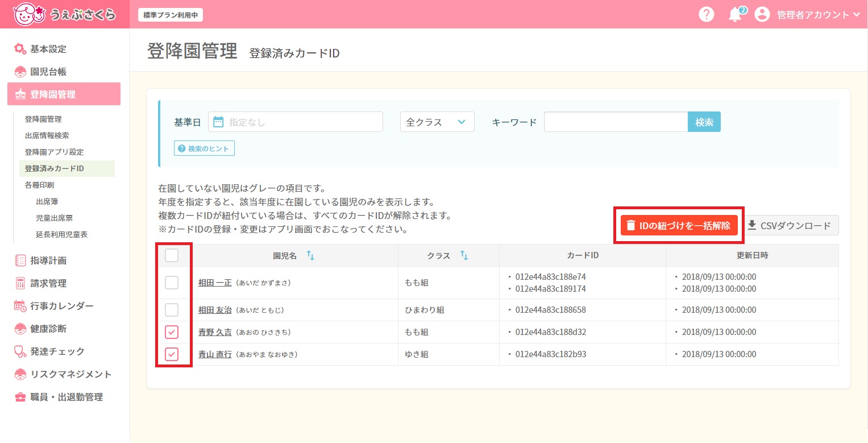
Task: Click the 検索のヒント button
Action: tap(204, 148)
